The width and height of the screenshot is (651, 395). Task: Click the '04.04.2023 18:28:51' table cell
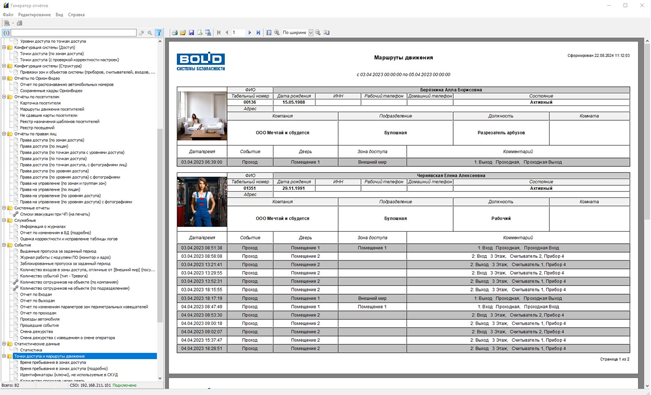click(202, 348)
